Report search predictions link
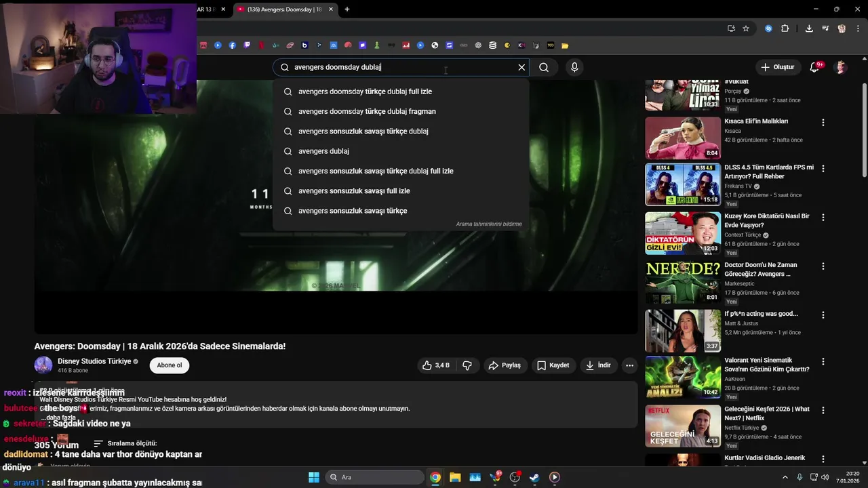Screen dimensions: 868x488 489,224
